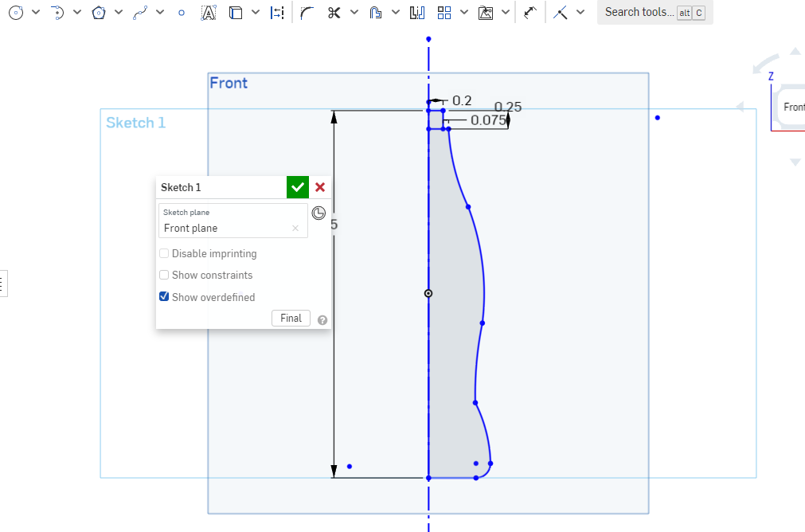
Task: Select the Sketch Fillet tool
Action: 307,12
